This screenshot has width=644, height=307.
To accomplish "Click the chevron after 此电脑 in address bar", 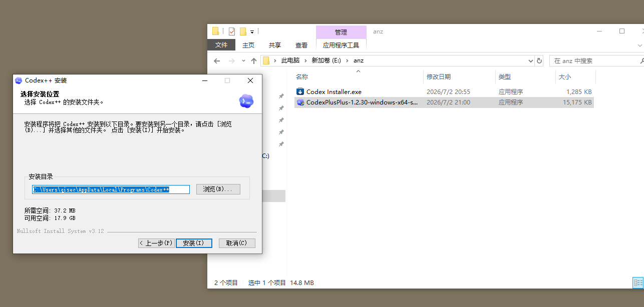I will coord(305,60).
